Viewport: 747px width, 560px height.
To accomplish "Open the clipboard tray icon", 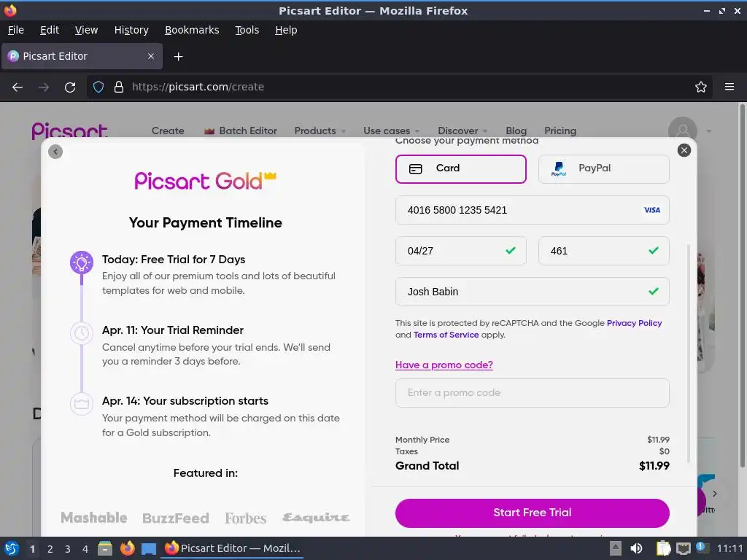I will tap(663, 548).
